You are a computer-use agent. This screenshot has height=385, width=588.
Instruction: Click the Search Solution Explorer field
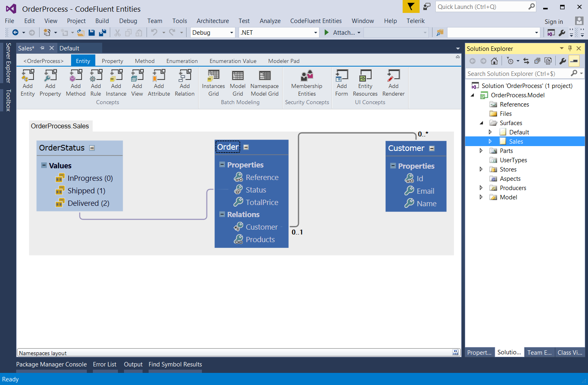pyautogui.click(x=517, y=74)
